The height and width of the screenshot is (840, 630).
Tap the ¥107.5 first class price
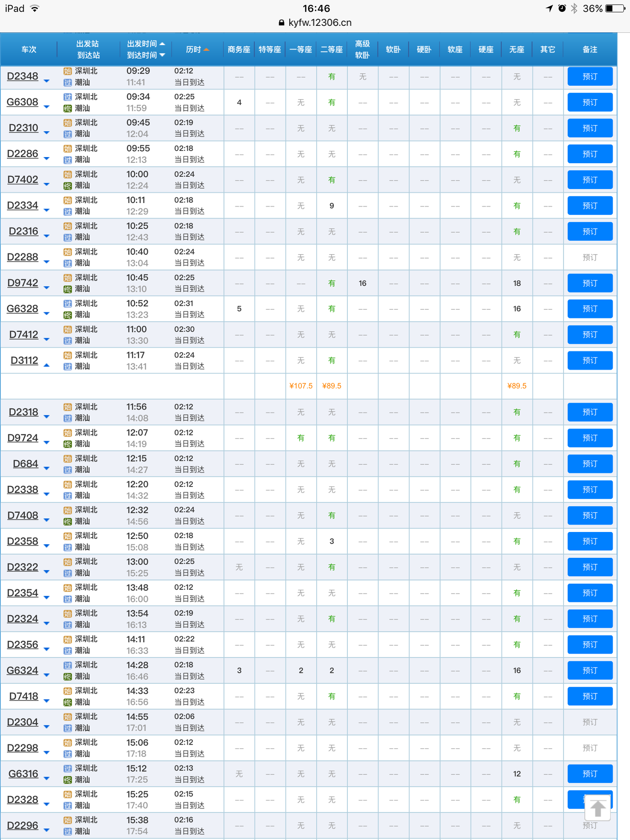click(301, 386)
